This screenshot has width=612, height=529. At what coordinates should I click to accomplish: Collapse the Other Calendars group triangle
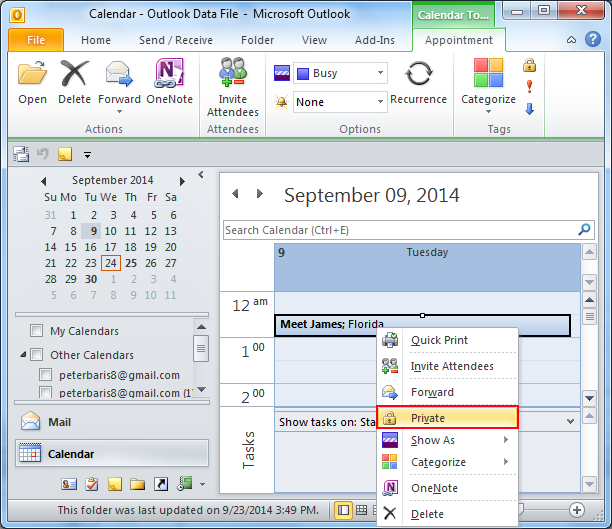[x=23, y=354]
